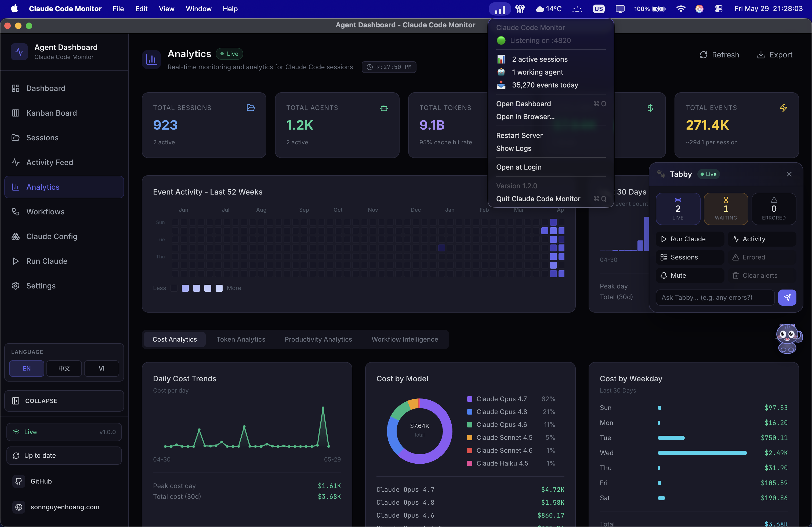Click the Tabby WAITING count tile
This screenshot has width=812, height=527.
click(726, 208)
